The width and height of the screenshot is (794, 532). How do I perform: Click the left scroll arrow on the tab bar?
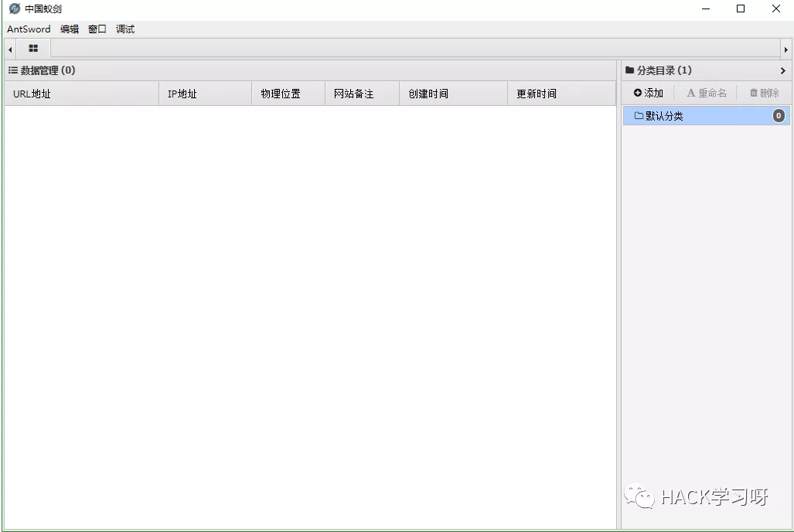pos(9,48)
